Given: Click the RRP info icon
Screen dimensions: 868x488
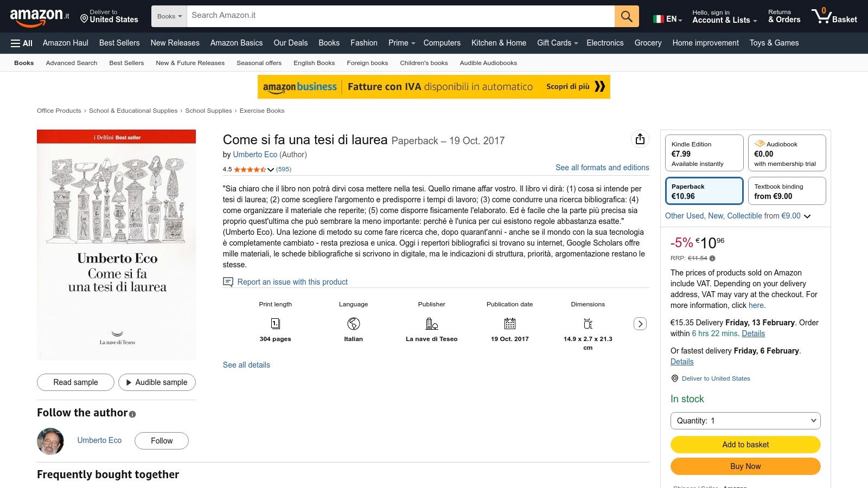Looking at the screenshot, I should point(712,259).
